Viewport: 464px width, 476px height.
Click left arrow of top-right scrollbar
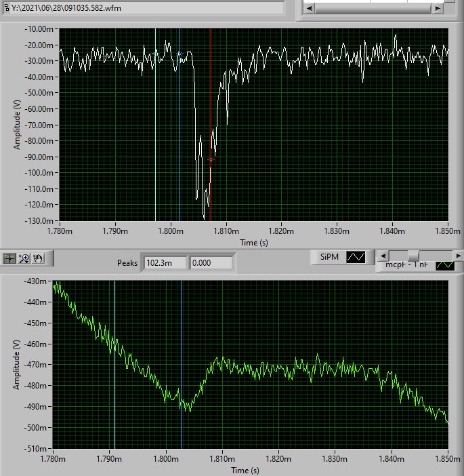pyautogui.click(x=309, y=9)
